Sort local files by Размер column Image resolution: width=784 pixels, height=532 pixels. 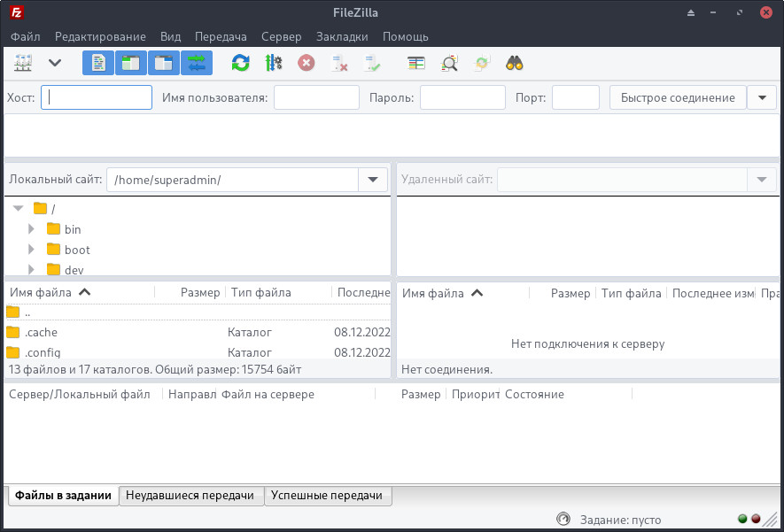pyautogui.click(x=190, y=292)
